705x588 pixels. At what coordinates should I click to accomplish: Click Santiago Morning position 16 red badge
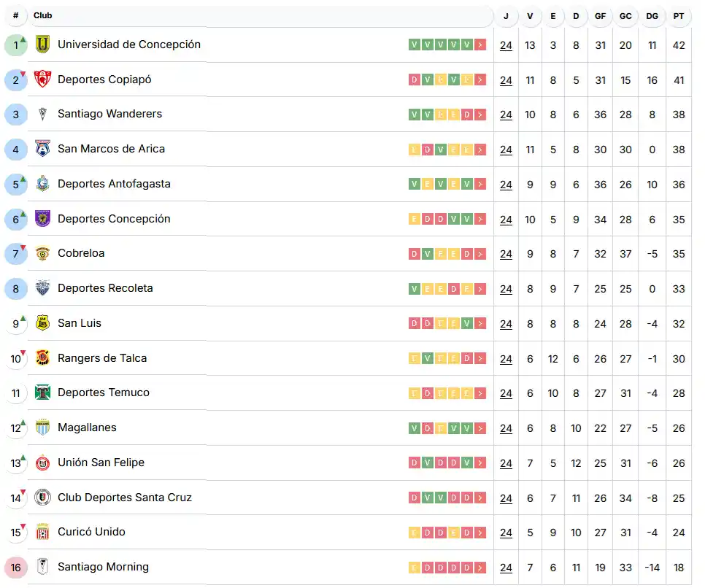tap(16, 568)
